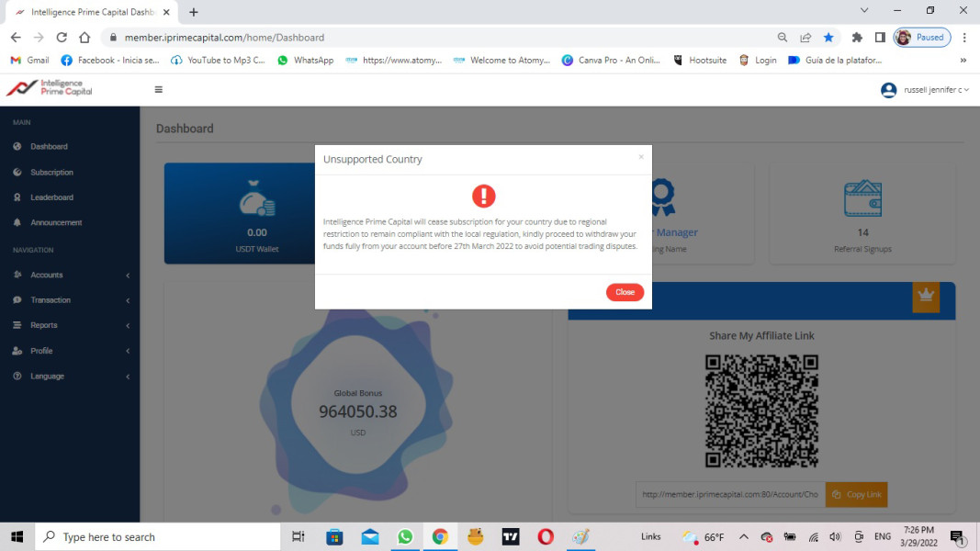Click the Chrome side panel icon
Image resolution: width=980 pixels, height=551 pixels.
880,38
